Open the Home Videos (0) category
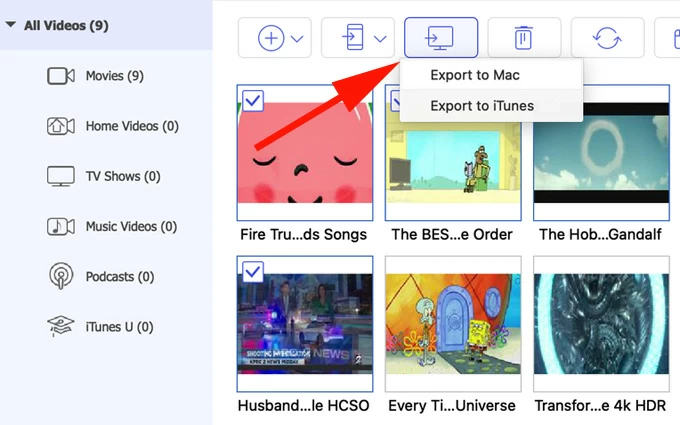Image resolution: width=680 pixels, height=425 pixels. pos(132,126)
